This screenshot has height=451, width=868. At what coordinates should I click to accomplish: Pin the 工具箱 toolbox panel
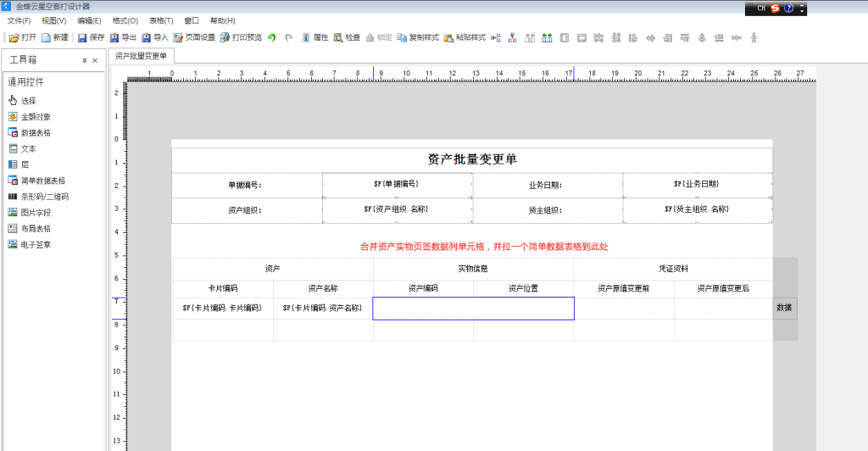pos(84,60)
